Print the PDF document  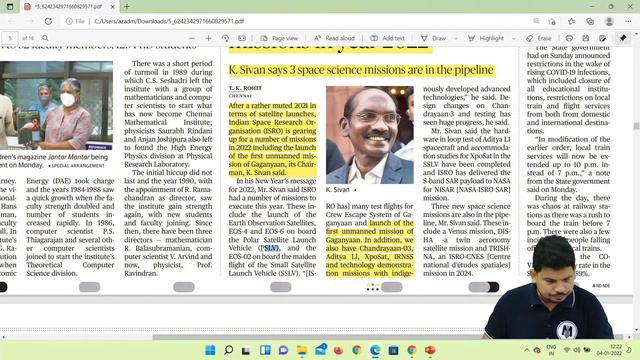pos(569,38)
